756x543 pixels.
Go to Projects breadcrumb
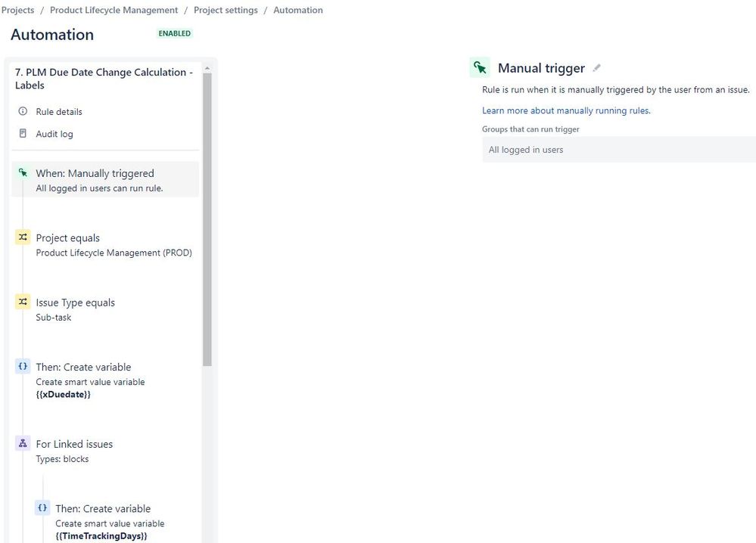(x=18, y=10)
